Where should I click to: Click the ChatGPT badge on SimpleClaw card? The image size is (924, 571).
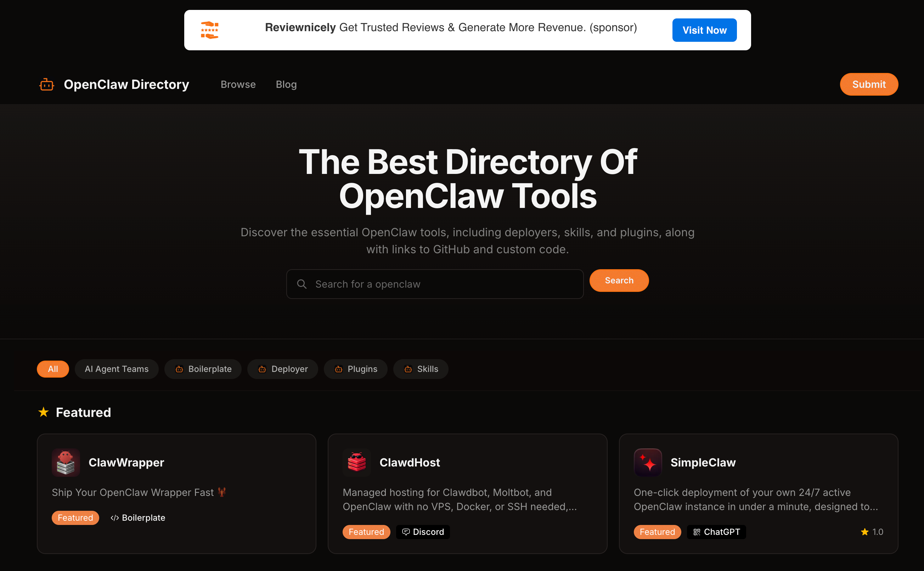pos(716,532)
